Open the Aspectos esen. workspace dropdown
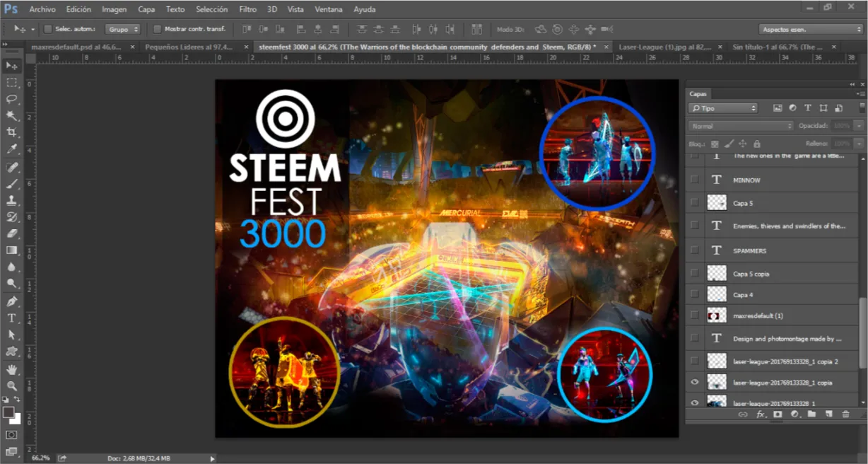868x464 pixels. click(x=811, y=30)
